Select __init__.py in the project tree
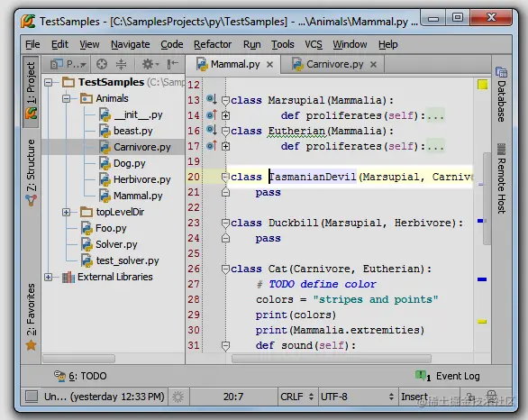 click(x=132, y=114)
